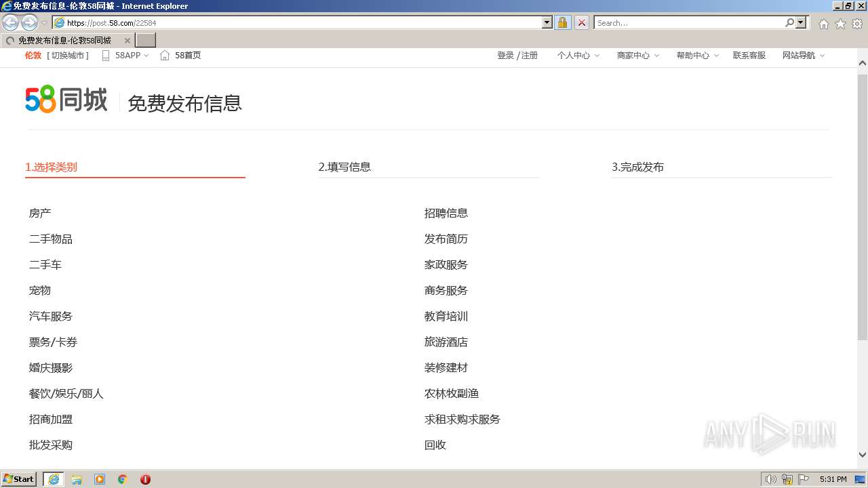This screenshot has height=488, width=868.
Task: Expand the 网站导航 menu
Action: [x=822, y=56]
